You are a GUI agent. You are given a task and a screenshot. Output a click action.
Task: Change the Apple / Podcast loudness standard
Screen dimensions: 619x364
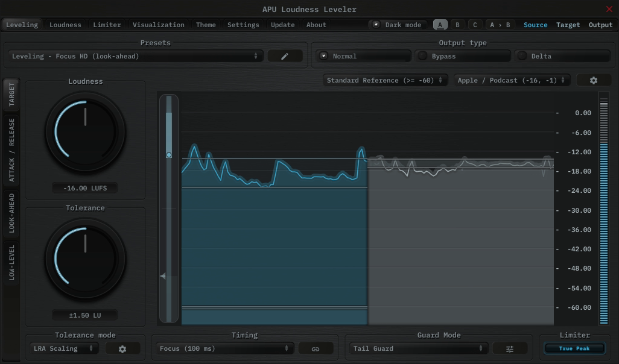pos(511,80)
